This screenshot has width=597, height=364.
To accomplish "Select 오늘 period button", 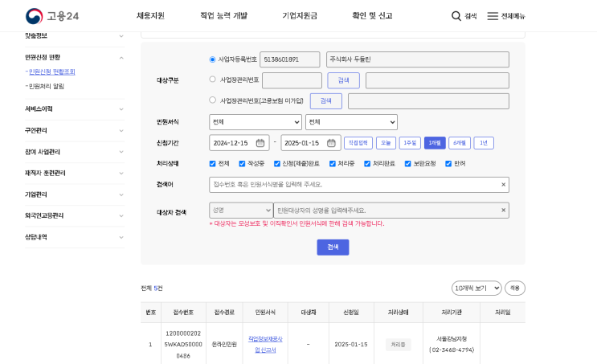I will (386, 143).
